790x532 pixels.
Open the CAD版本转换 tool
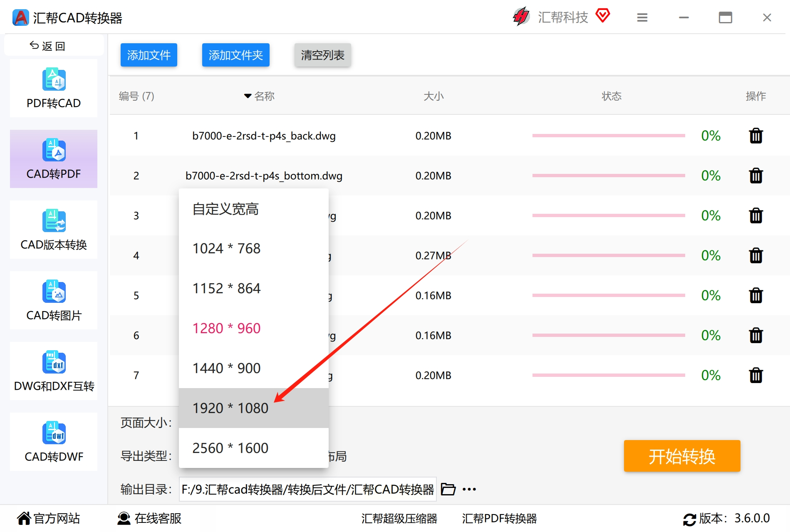click(x=54, y=230)
